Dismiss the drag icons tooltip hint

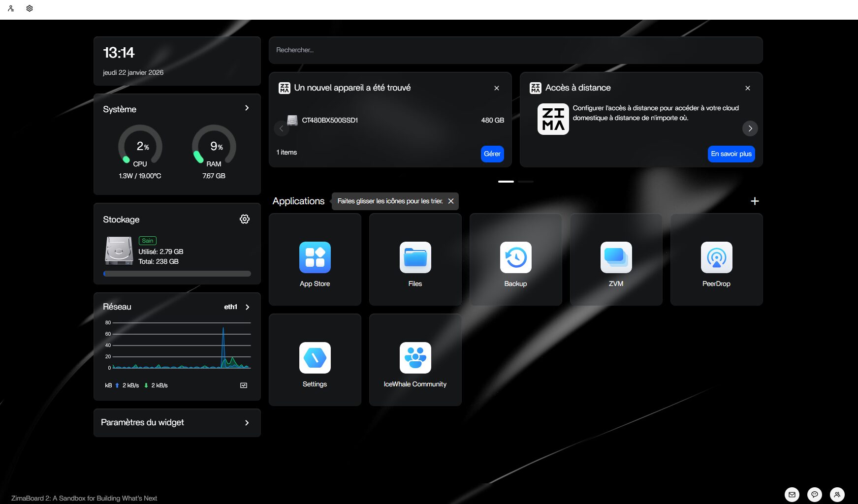click(450, 201)
